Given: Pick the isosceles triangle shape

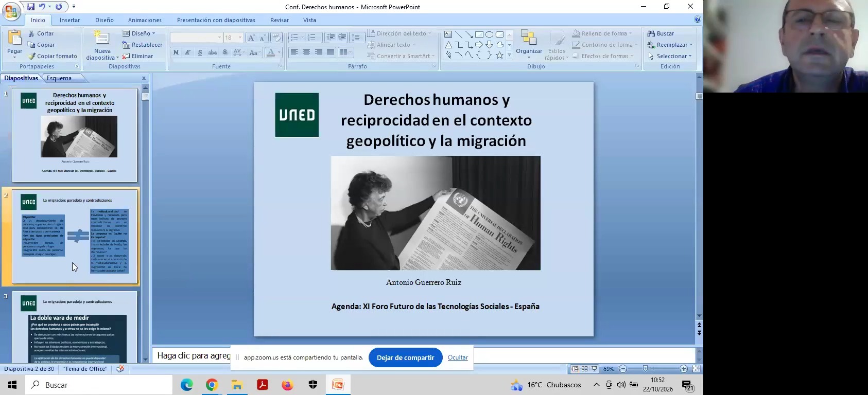Looking at the screenshot, I should [448, 45].
